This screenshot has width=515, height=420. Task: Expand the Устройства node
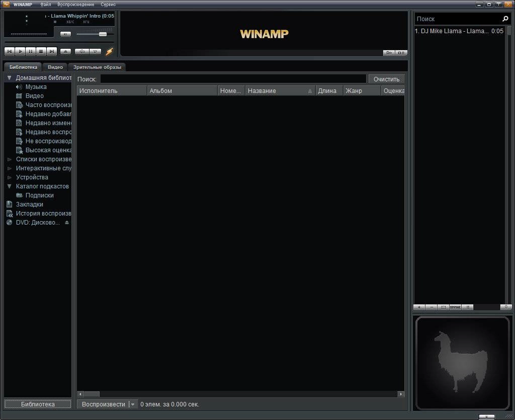click(x=10, y=177)
